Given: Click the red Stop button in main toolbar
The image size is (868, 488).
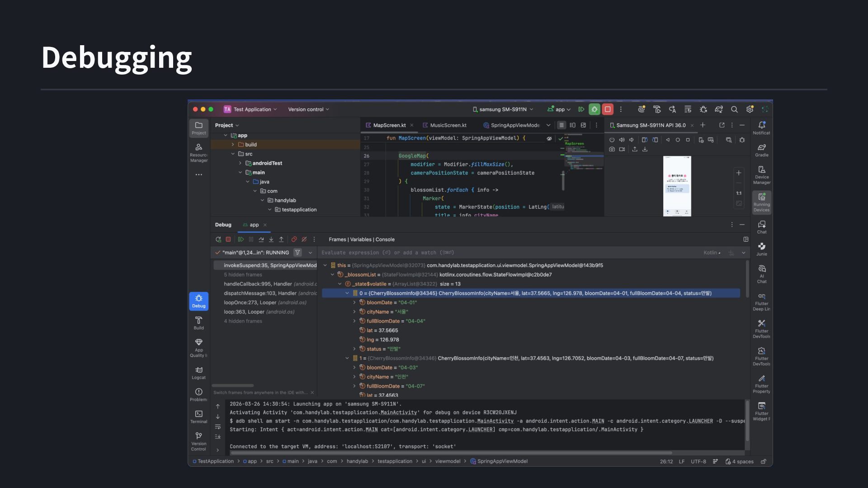Looking at the screenshot, I should [608, 109].
